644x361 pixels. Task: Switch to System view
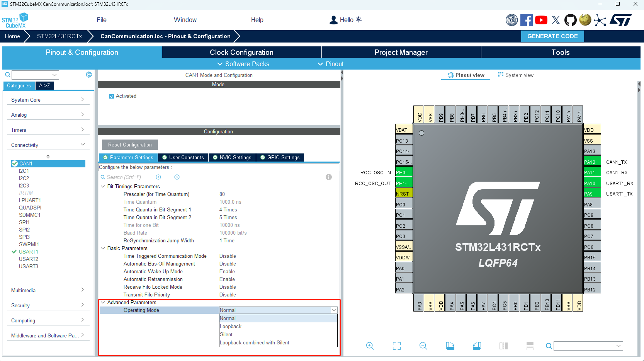coord(515,75)
